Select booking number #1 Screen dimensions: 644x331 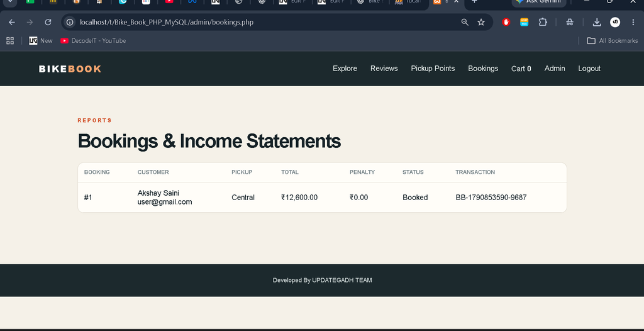point(88,198)
